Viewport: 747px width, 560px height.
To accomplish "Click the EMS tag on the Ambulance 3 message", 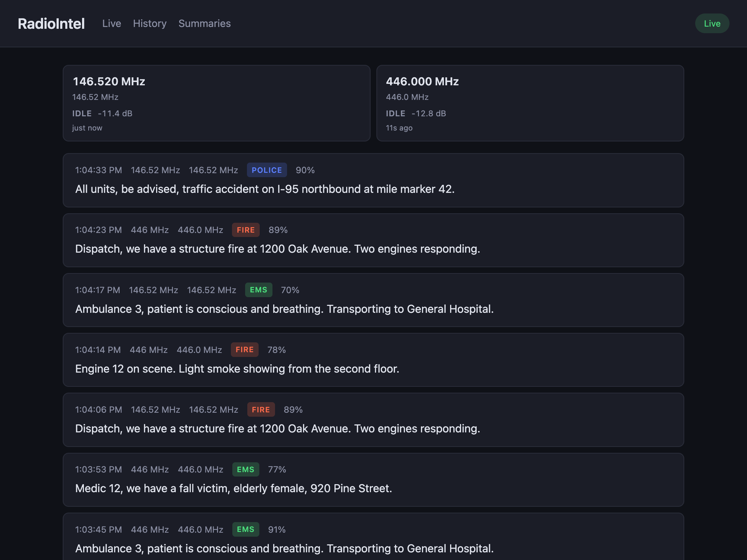I will tap(258, 289).
